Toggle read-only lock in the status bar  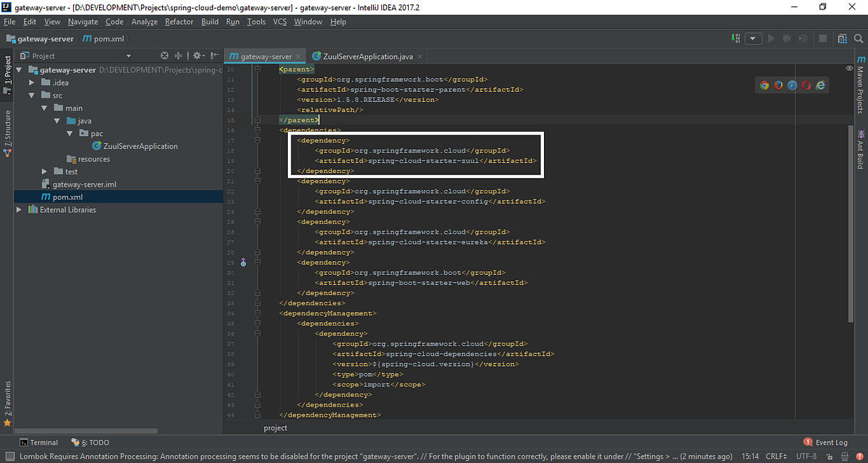830,456
